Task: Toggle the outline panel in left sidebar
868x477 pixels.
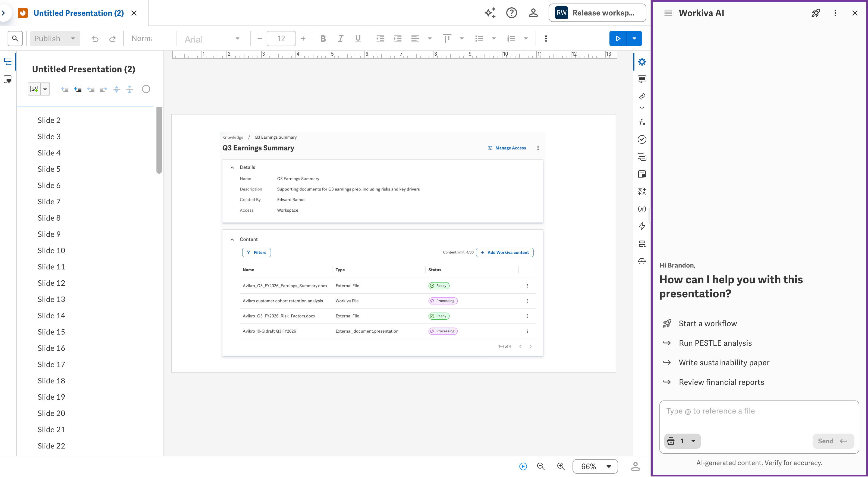Action: click(7, 62)
